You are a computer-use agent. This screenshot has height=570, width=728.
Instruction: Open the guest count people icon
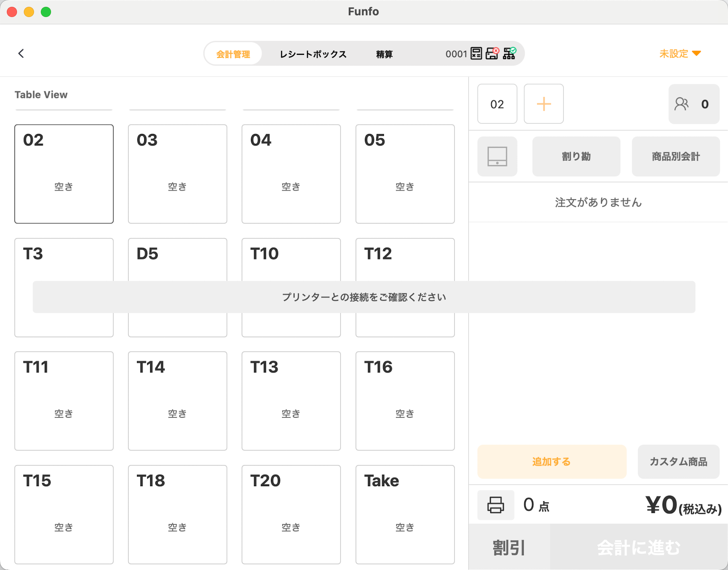(x=681, y=104)
